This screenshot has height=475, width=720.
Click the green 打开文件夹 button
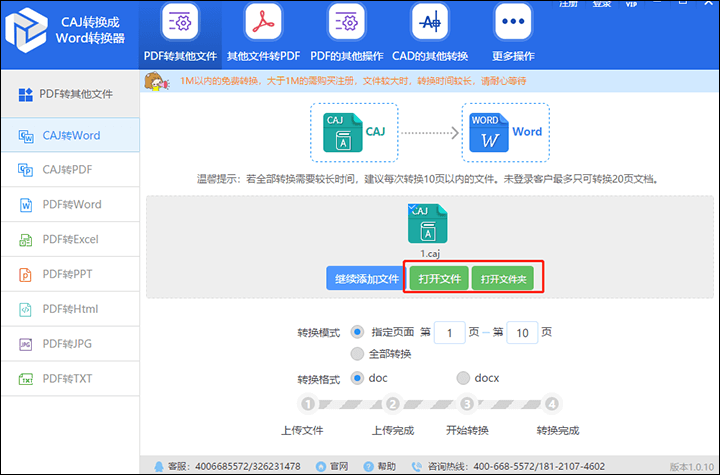click(503, 278)
